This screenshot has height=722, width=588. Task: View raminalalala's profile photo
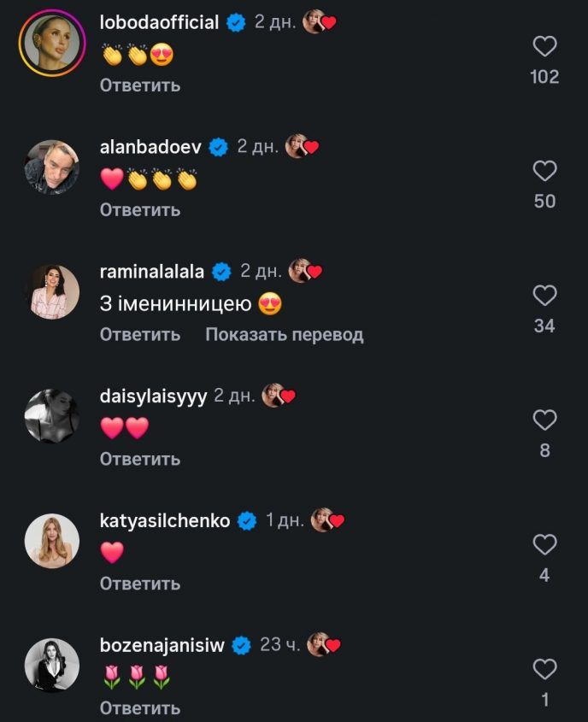(52, 291)
